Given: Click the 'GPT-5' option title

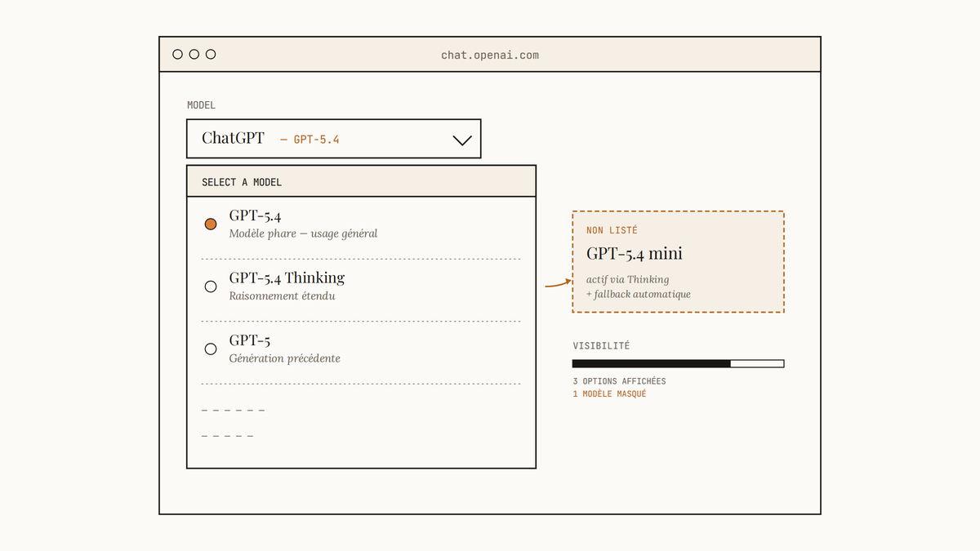Looking at the screenshot, I should tap(249, 340).
